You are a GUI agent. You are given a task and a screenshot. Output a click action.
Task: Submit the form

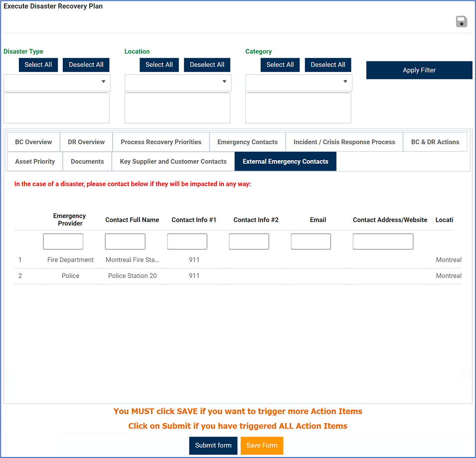[x=213, y=446]
